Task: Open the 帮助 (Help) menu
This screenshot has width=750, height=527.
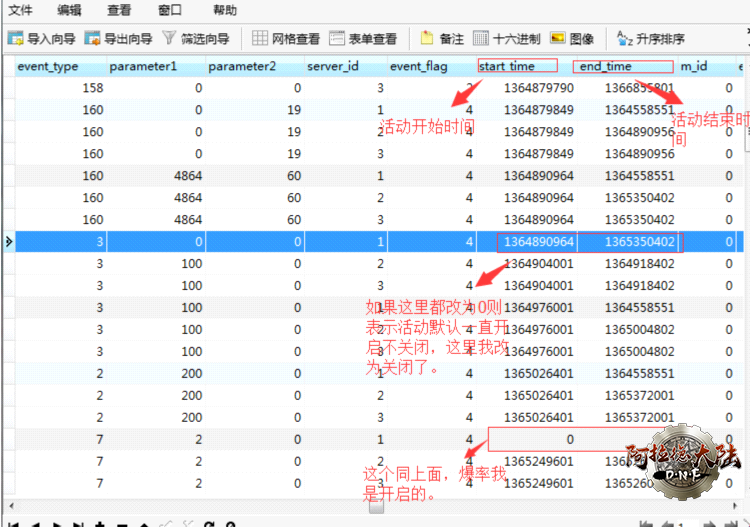Action: pos(225,10)
